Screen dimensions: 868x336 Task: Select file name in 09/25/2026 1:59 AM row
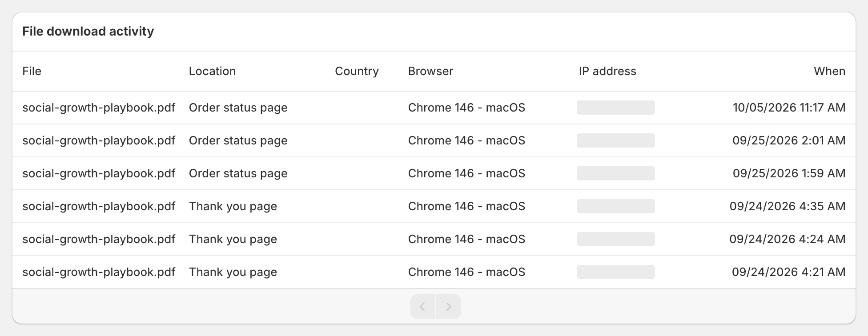tap(99, 173)
